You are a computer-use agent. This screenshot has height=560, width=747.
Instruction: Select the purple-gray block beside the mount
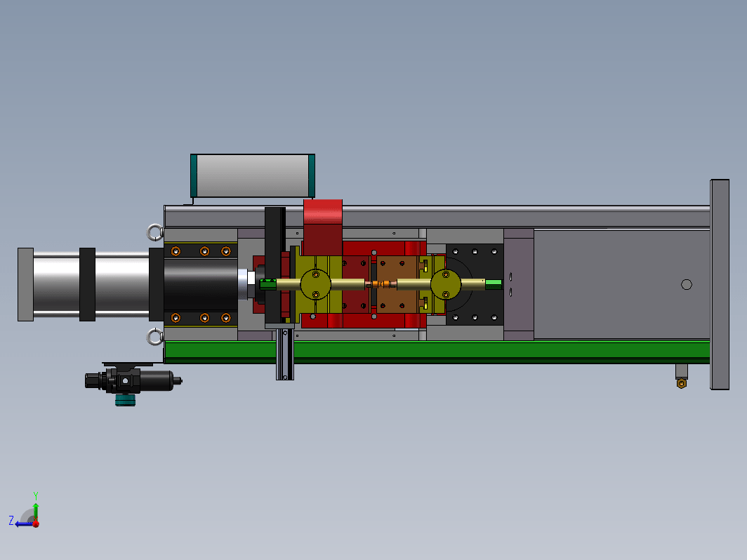[518, 284]
